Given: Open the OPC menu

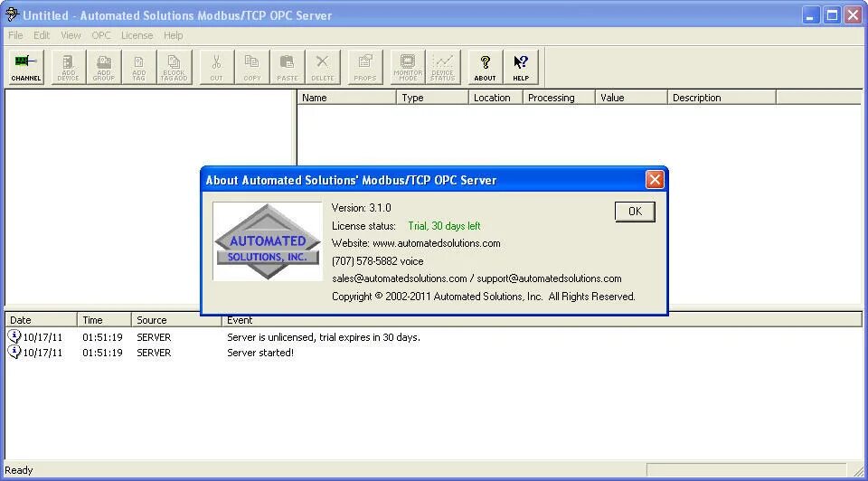Looking at the screenshot, I should coord(101,35).
